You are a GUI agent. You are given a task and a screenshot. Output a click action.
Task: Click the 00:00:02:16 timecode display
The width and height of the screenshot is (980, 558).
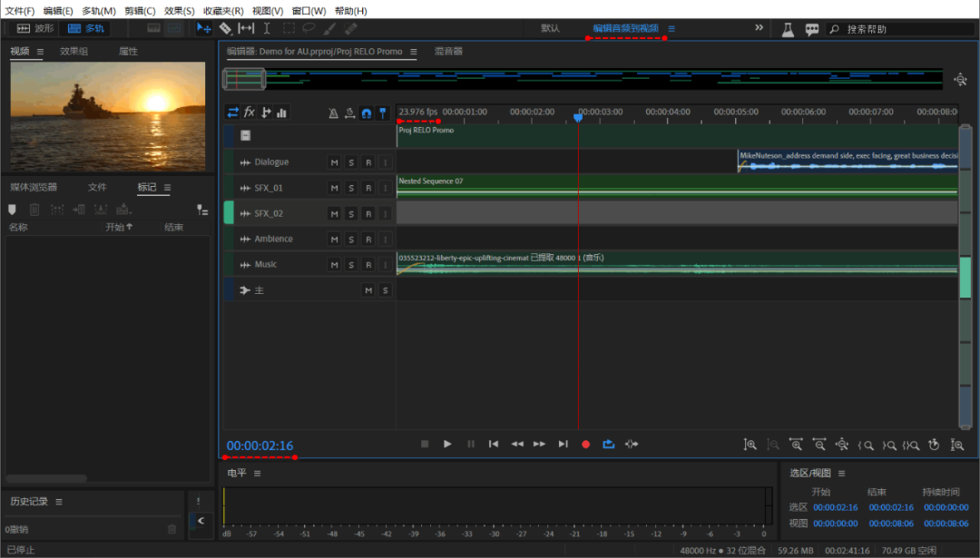tap(260, 445)
